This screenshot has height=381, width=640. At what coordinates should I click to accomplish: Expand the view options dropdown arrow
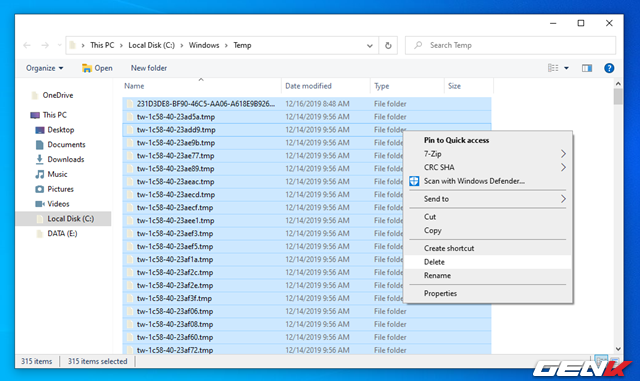pyautogui.click(x=567, y=68)
